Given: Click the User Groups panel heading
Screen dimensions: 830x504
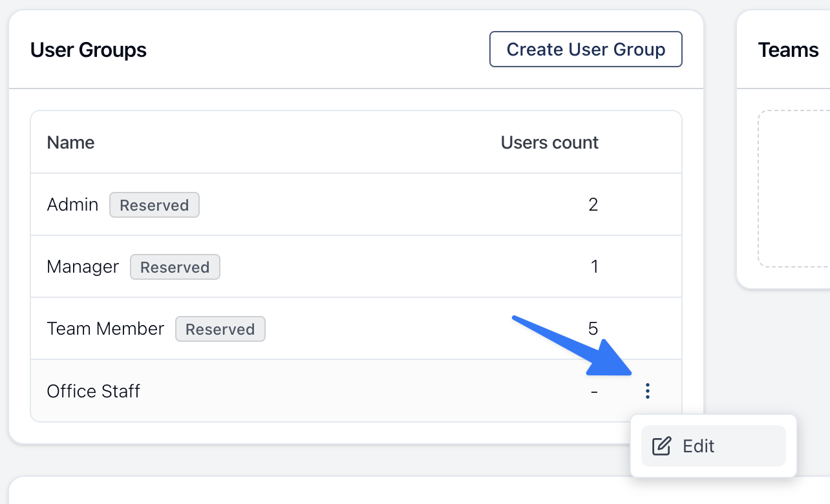Looking at the screenshot, I should point(89,49).
